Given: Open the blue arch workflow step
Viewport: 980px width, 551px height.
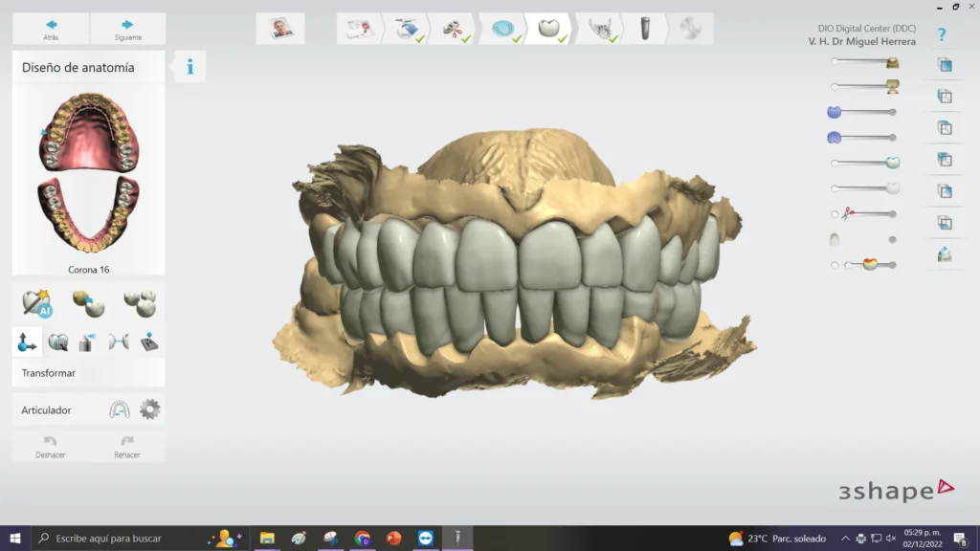Looking at the screenshot, I should (x=503, y=29).
